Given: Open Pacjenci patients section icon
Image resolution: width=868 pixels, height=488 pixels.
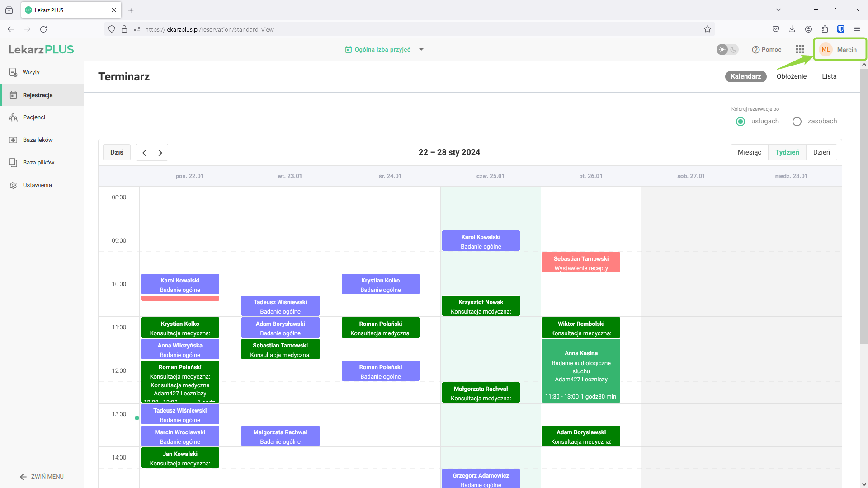Looking at the screenshot, I should (x=13, y=117).
